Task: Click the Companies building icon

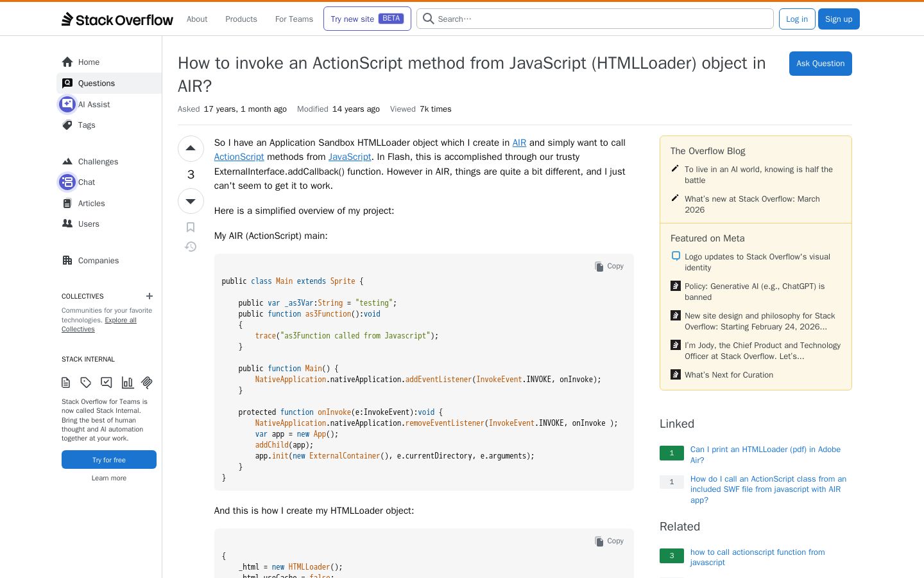Action: [x=67, y=260]
